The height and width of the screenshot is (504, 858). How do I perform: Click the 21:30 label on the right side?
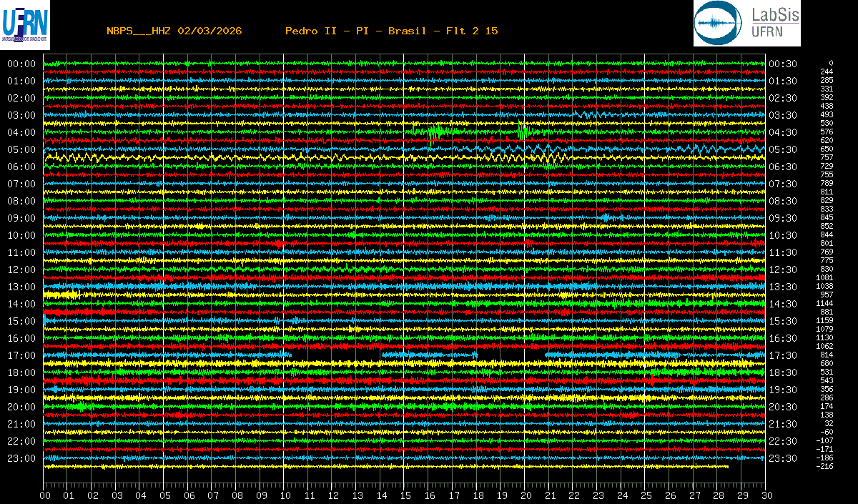click(783, 424)
